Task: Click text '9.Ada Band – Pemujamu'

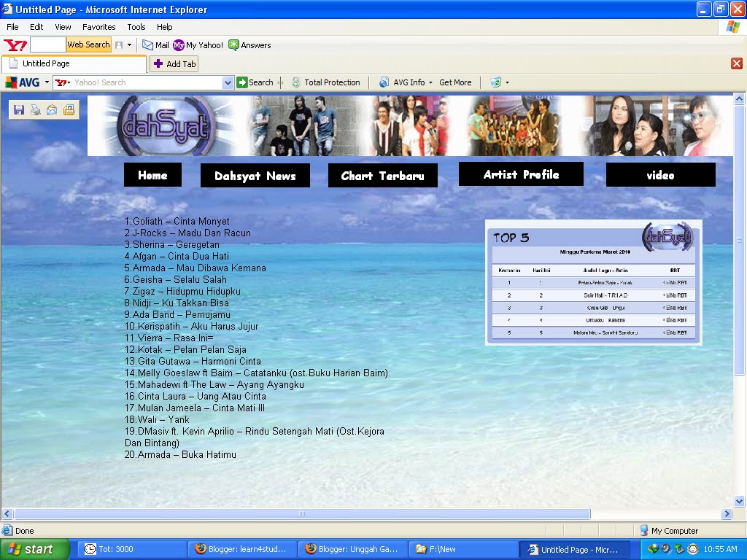Action: click(x=177, y=315)
